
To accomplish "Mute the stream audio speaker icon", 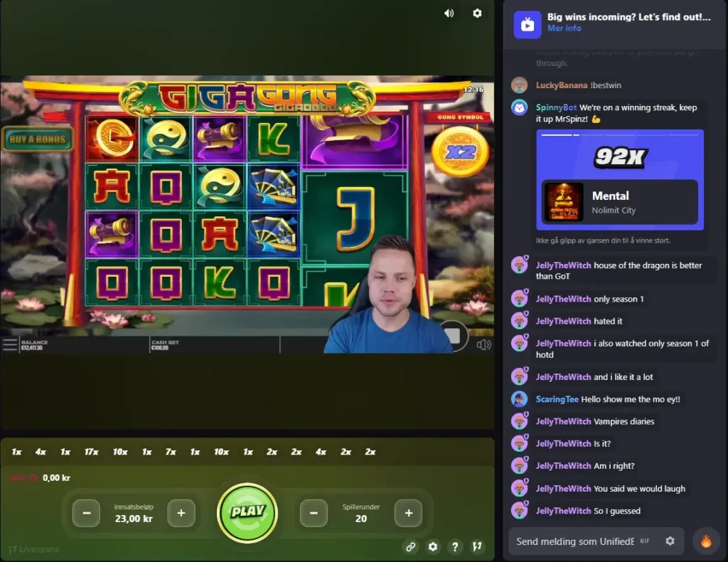I will tap(449, 13).
